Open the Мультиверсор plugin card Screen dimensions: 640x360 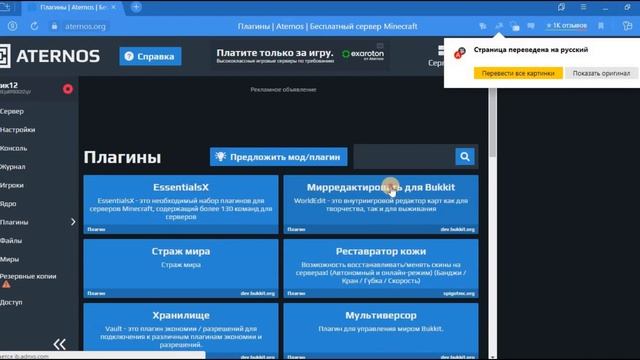[381, 331]
